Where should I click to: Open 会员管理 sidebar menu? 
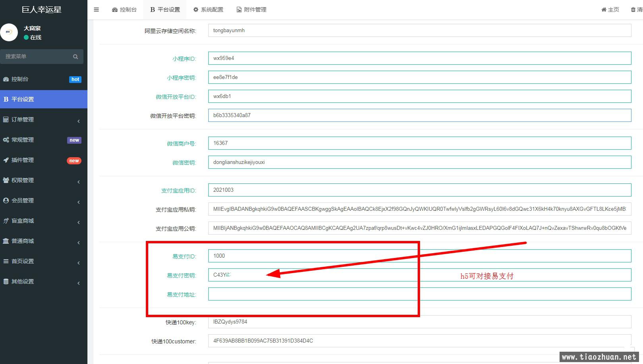(x=44, y=200)
